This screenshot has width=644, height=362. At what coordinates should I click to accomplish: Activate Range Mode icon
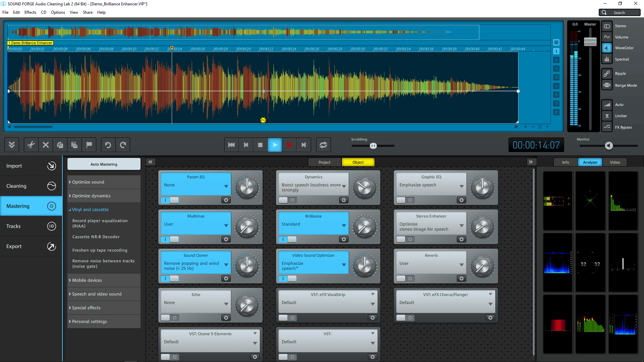[x=607, y=85]
